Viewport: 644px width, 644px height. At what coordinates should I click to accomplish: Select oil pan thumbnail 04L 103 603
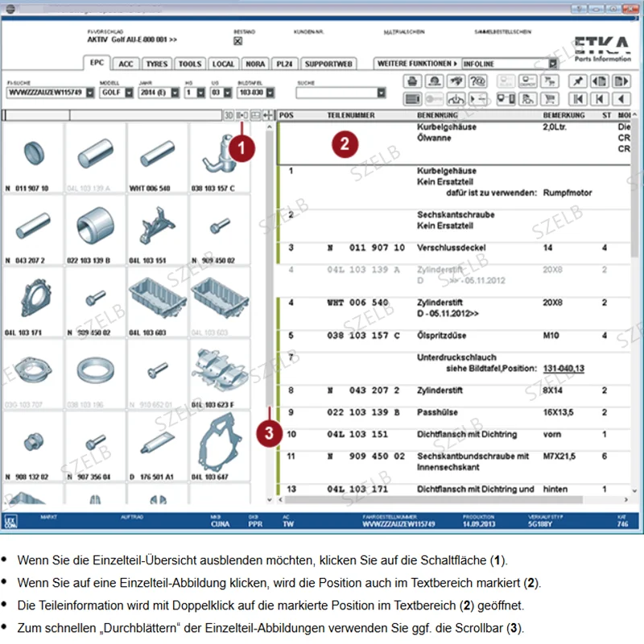click(x=158, y=303)
